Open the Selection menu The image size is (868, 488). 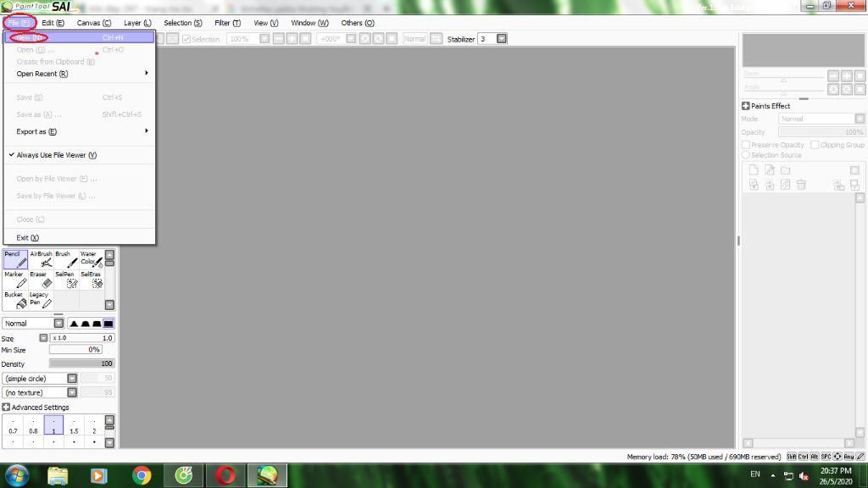[x=183, y=23]
